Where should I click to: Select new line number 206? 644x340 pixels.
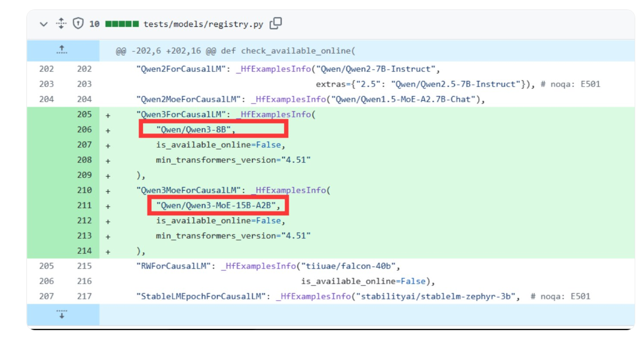point(84,129)
